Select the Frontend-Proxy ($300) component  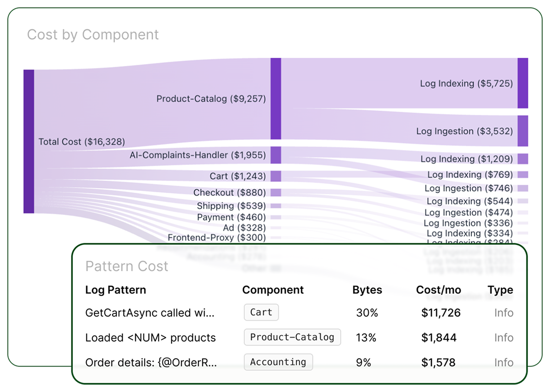coord(217,238)
